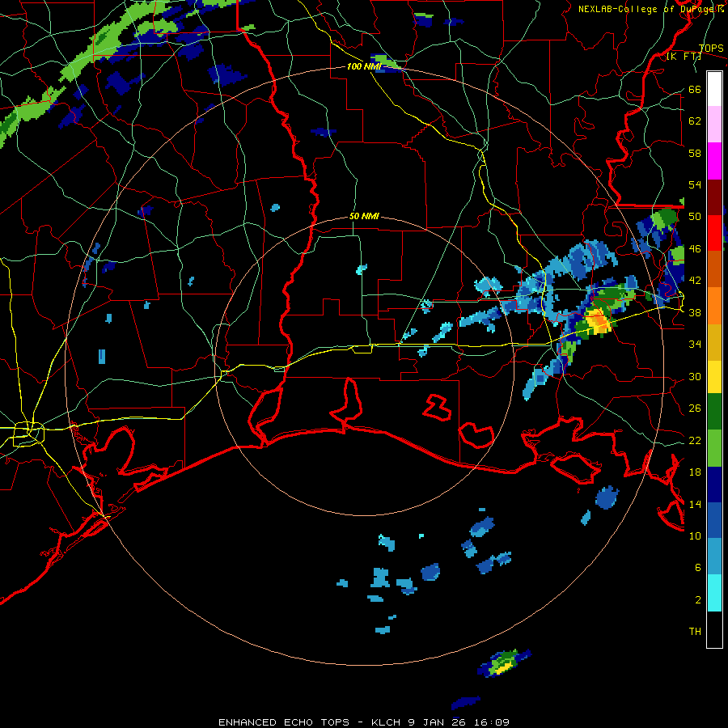Image resolution: width=728 pixels, height=728 pixels.
Task: Select the cyan legend swatch near 2
Action: click(714, 593)
